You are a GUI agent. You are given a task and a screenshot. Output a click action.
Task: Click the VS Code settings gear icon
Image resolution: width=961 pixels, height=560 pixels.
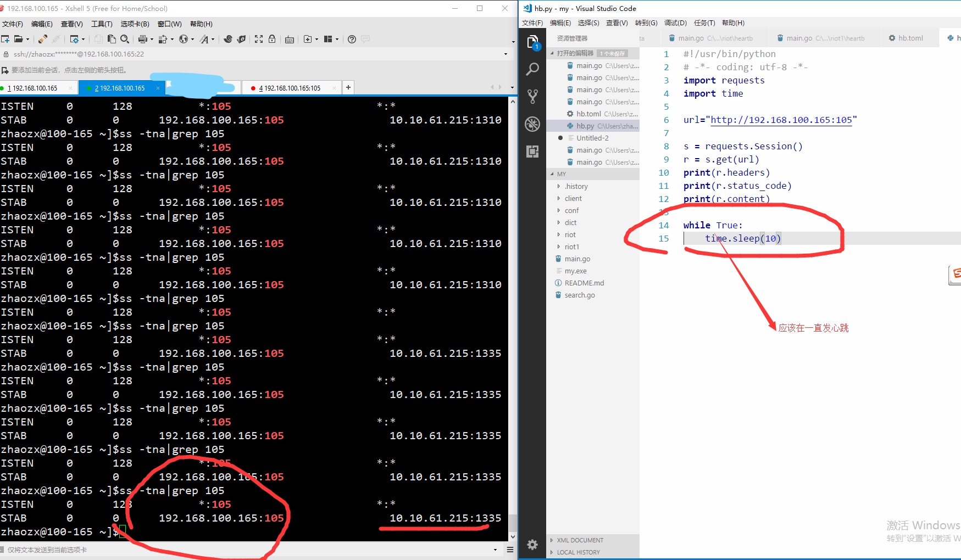tap(532, 544)
